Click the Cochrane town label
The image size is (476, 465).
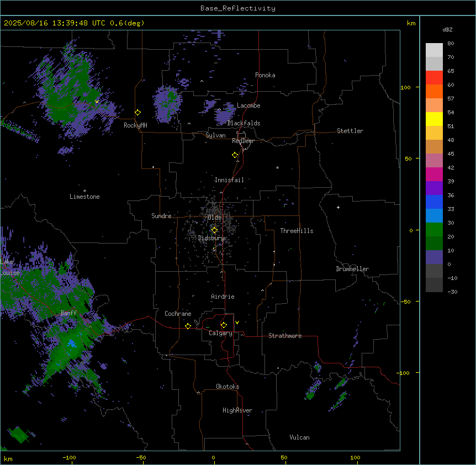coord(178,314)
